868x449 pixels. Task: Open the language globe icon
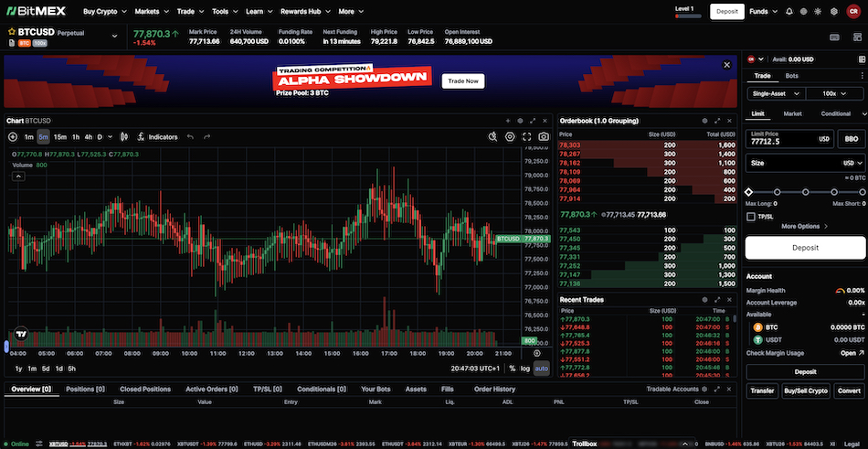[804, 11]
